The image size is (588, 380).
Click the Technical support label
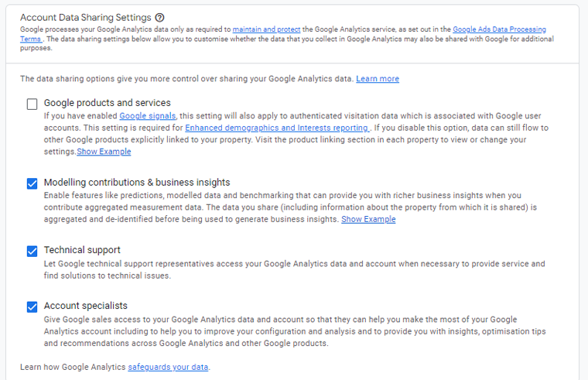[x=82, y=250]
